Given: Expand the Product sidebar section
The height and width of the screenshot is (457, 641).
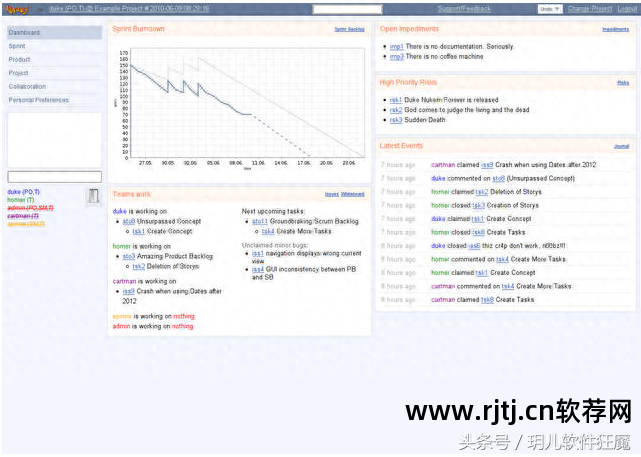Looking at the screenshot, I should [54, 60].
